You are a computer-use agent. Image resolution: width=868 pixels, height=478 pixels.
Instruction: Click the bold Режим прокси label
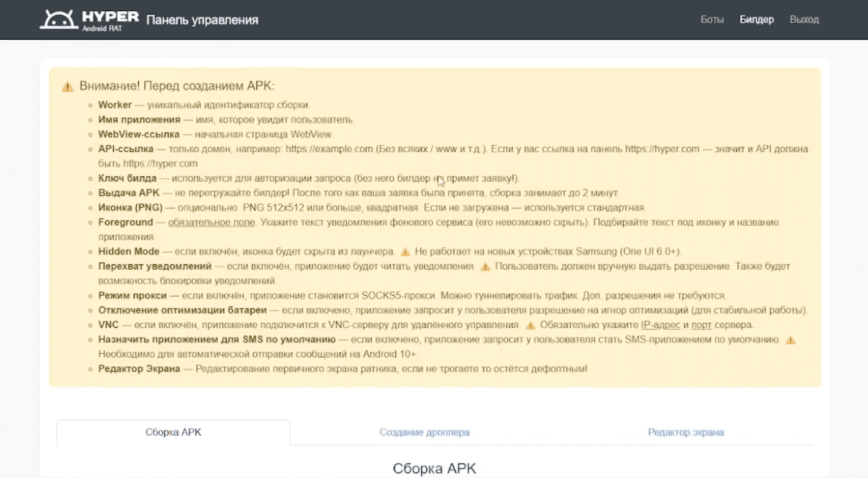pyautogui.click(x=132, y=295)
